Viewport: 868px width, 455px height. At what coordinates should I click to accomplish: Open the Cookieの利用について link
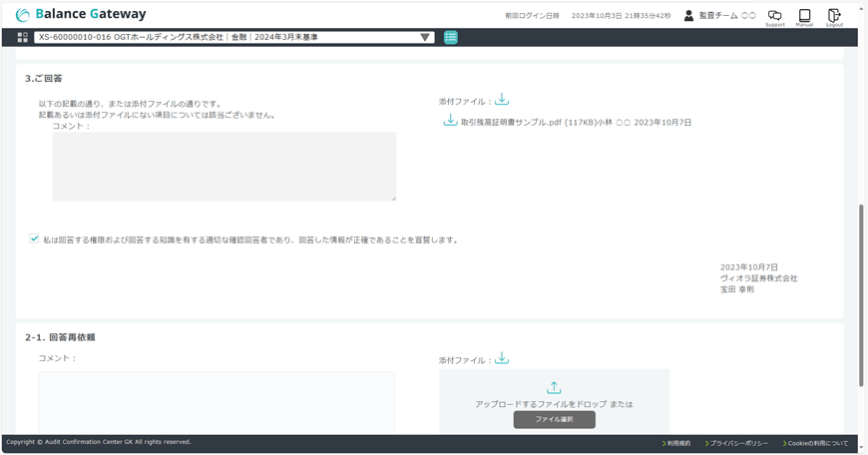pyautogui.click(x=818, y=443)
